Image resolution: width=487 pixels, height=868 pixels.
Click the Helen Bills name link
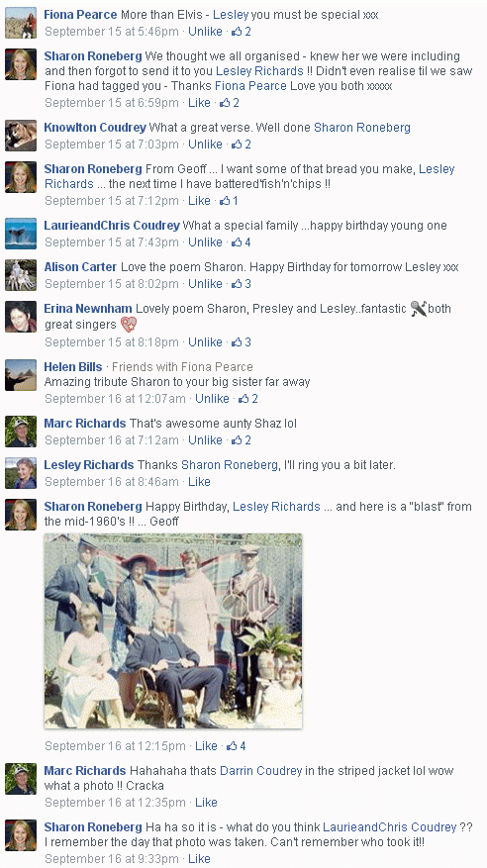tap(73, 366)
